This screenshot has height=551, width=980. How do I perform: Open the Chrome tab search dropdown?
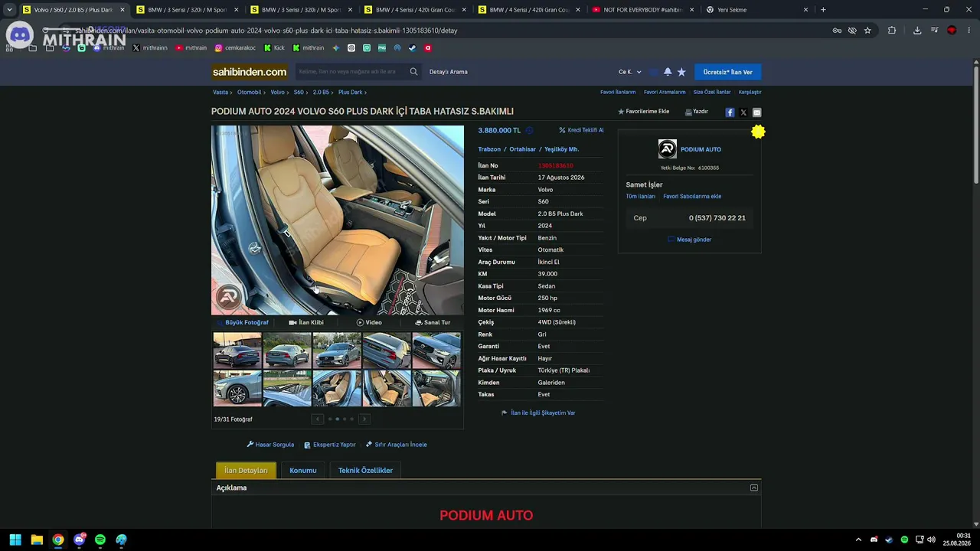click(x=9, y=10)
